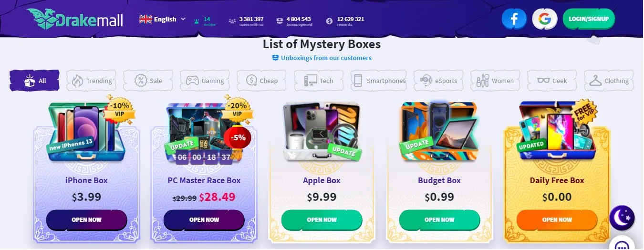Filter boxes by Smartphones category
644x250 pixels.
(379, 81)
